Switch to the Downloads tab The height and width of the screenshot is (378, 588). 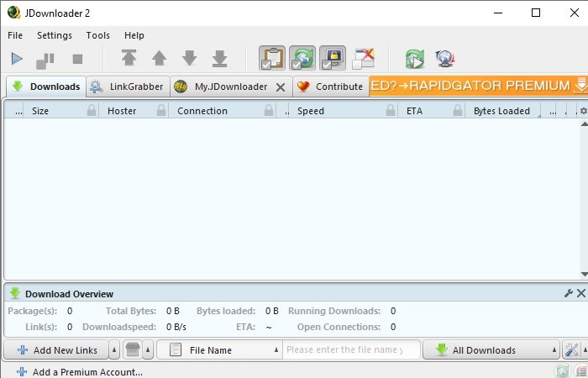click(46, 87)
